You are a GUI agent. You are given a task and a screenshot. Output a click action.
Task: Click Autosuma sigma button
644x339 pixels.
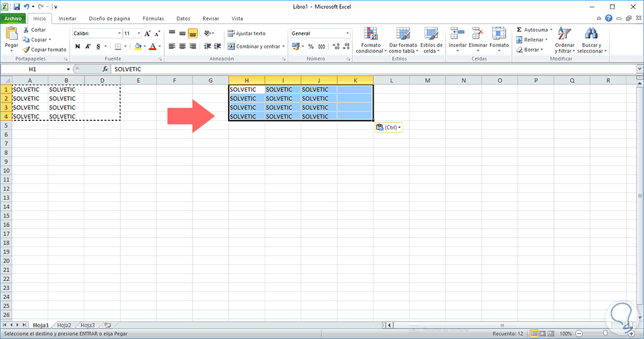point(532,30)
